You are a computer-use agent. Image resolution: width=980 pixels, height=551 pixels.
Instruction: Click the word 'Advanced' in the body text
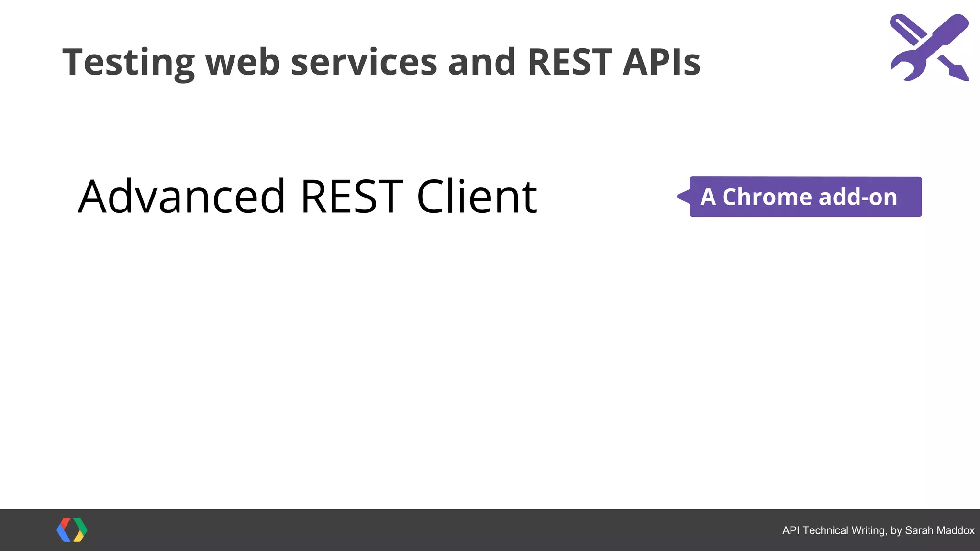182,197
